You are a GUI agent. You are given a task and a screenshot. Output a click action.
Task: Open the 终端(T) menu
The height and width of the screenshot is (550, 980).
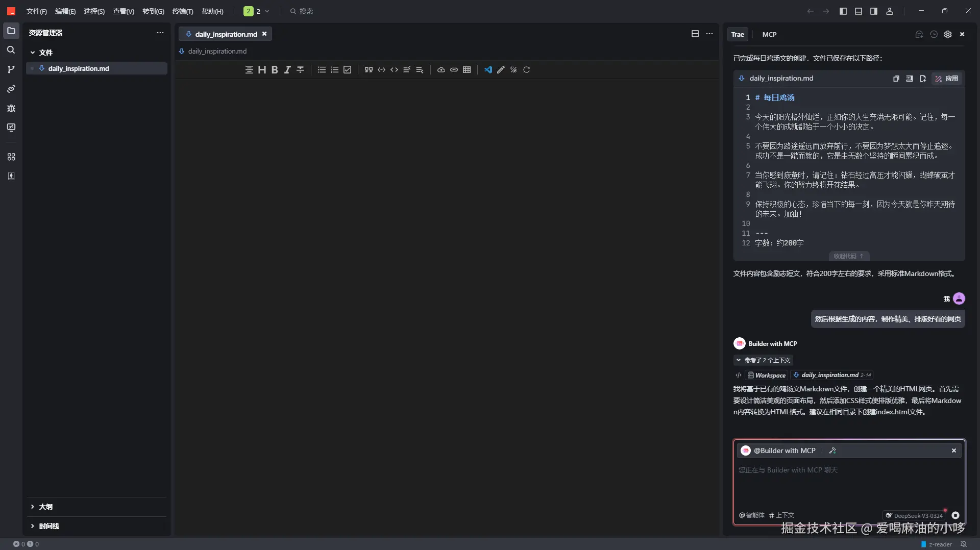183,11
